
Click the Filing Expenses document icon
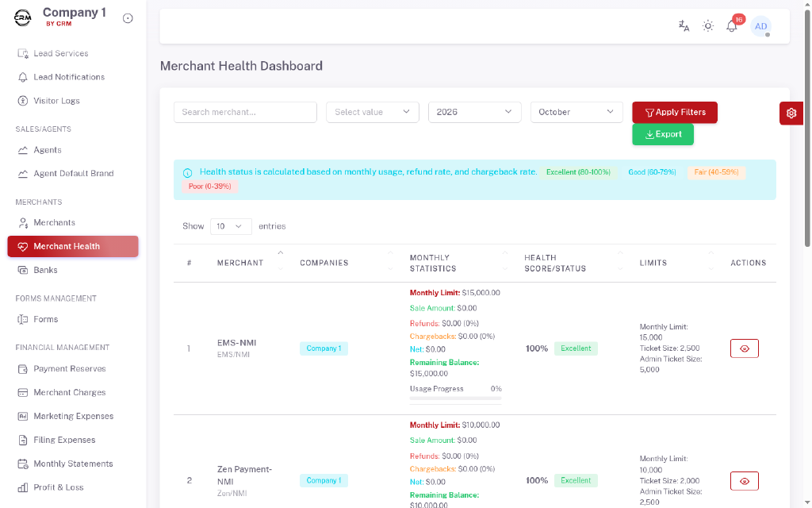tap(23, 440)
